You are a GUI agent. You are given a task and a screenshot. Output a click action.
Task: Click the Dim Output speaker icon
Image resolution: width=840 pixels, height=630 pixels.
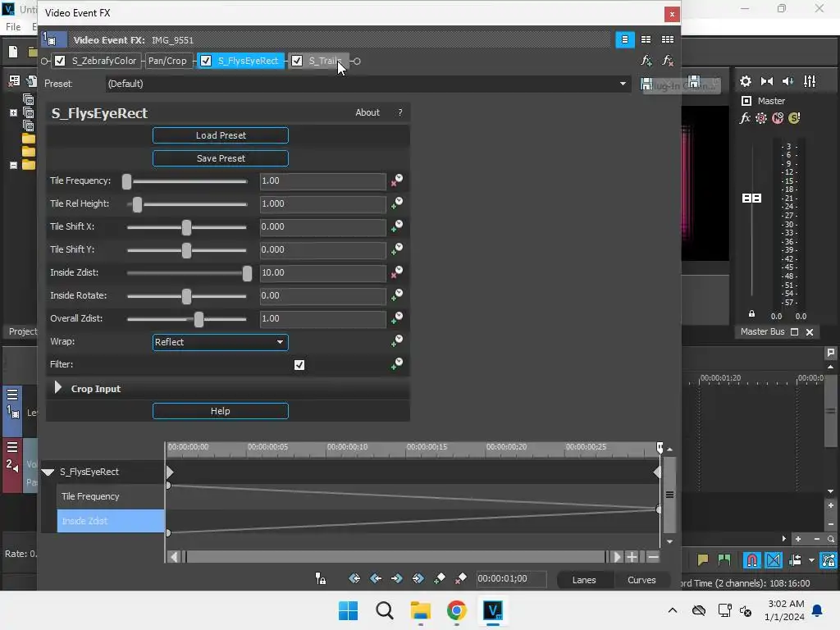click(788, 81)
